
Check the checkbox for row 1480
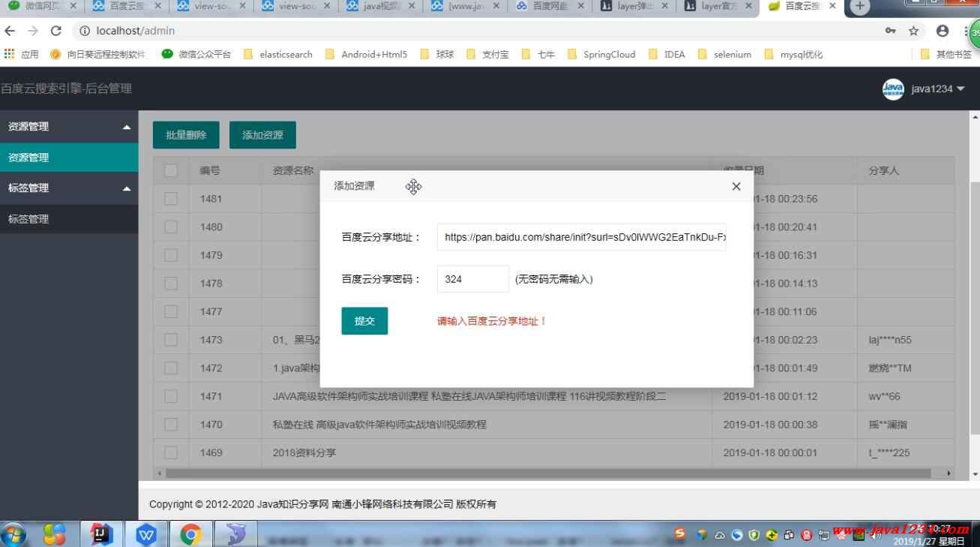click(171, 227)
